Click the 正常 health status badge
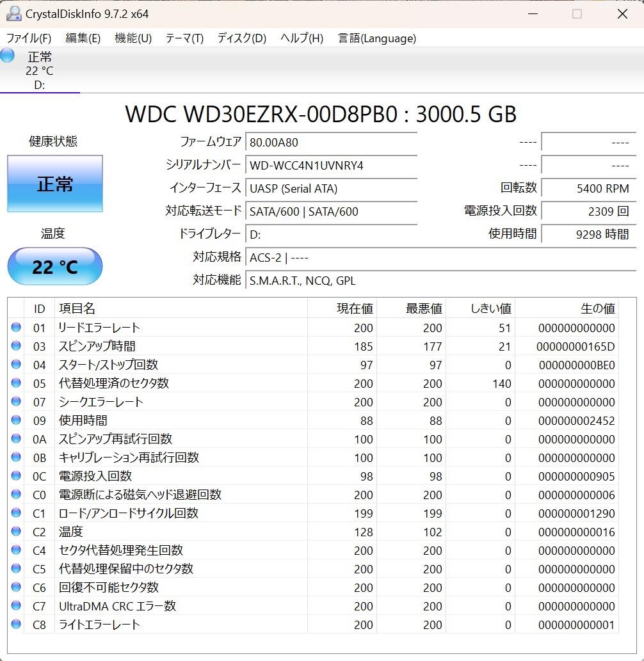Screen dimensions: 644x661 click(54, 184)
